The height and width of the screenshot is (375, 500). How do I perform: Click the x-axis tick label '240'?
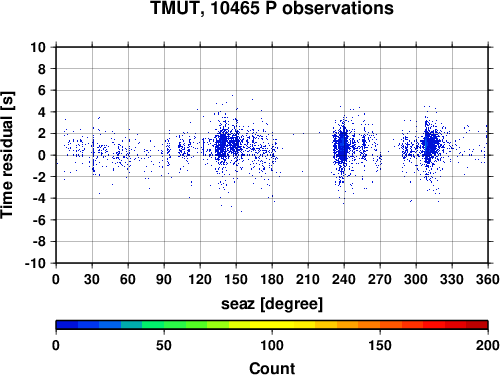coord(344,279)
